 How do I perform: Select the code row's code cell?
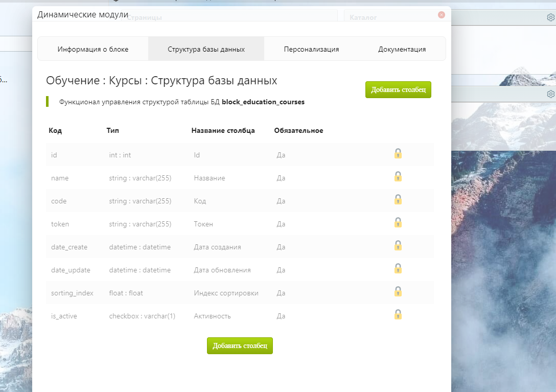(x=59, y=201)
